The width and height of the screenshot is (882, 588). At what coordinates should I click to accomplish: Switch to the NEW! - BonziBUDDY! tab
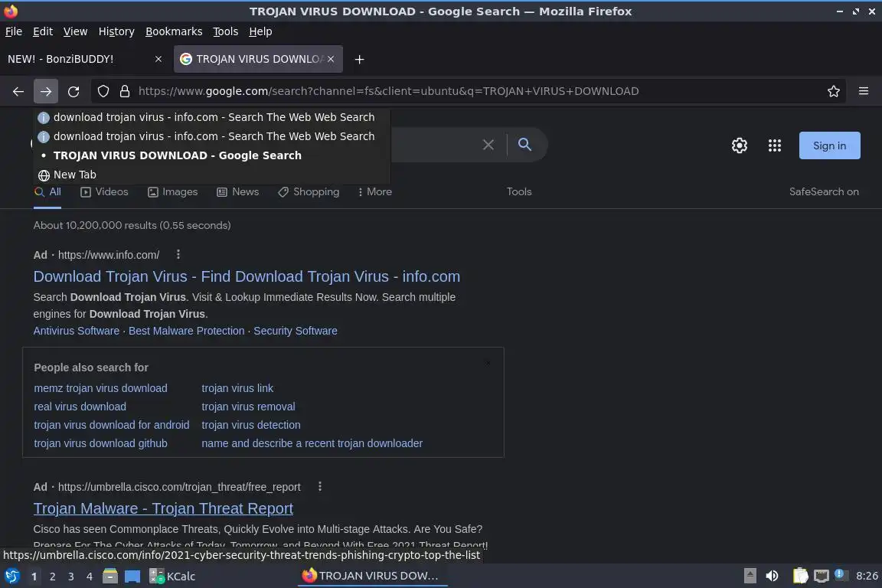coord(85,59)
